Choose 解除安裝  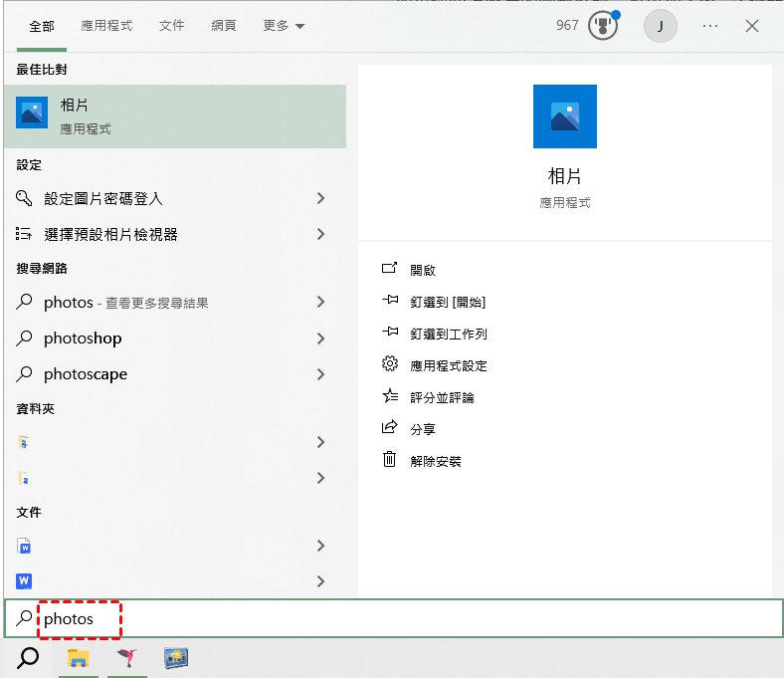click(x=435, y=461)
